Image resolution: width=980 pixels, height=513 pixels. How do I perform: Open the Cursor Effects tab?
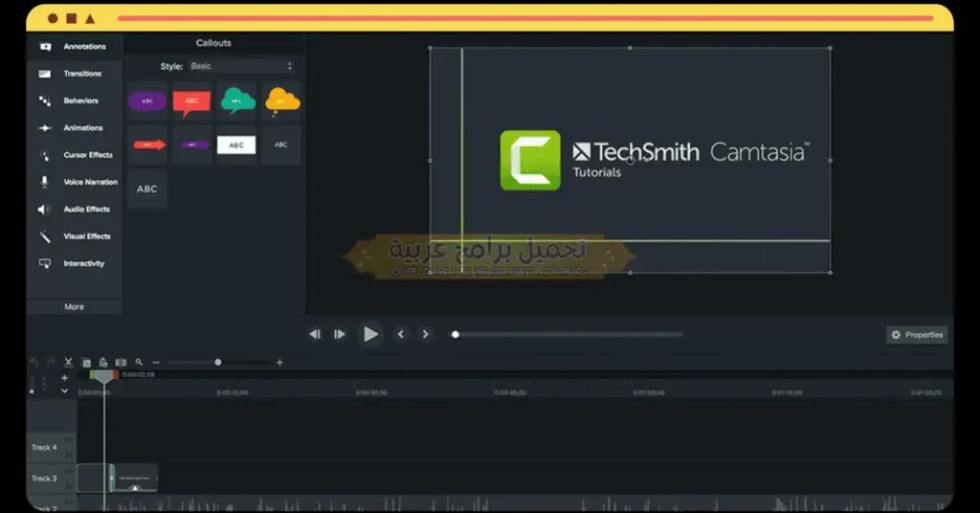[x=74, y=155]
